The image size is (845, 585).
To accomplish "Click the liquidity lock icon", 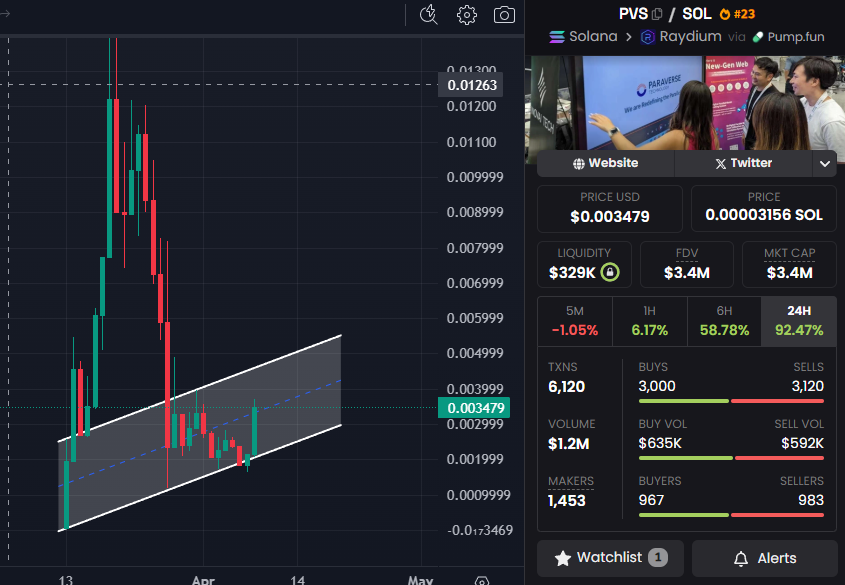I will (x=609, y=272).
